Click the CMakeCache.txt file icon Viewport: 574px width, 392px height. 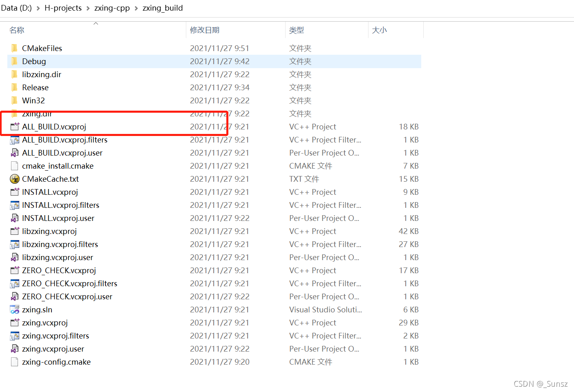15,179
